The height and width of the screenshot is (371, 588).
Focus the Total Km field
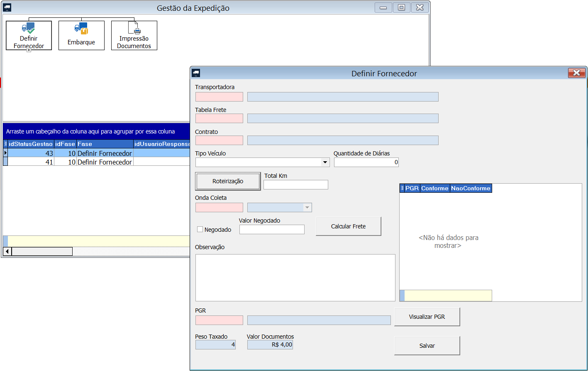296,184
